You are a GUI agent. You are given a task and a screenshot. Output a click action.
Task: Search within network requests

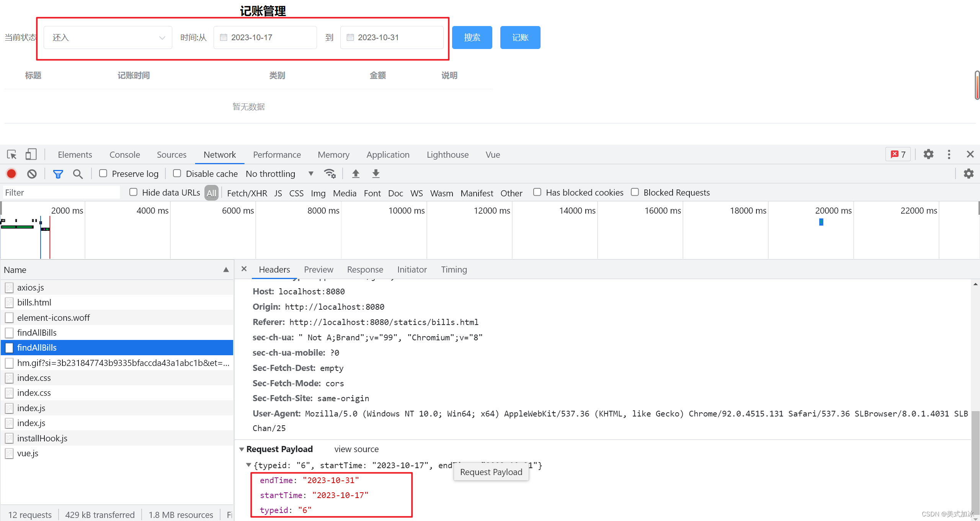point(78,173)
